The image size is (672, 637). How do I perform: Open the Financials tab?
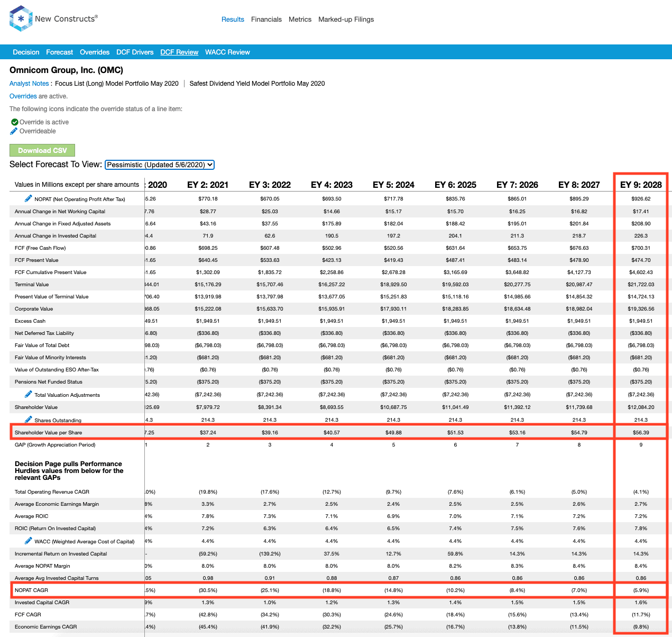click(266, 20)
